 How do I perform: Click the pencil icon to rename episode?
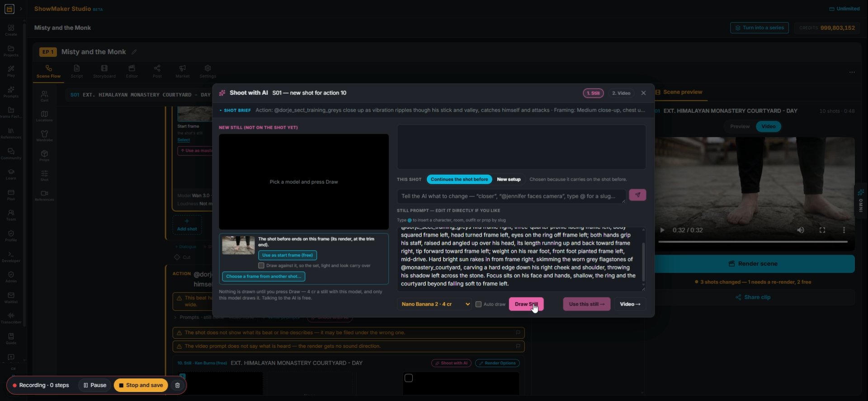pos(134,52)
